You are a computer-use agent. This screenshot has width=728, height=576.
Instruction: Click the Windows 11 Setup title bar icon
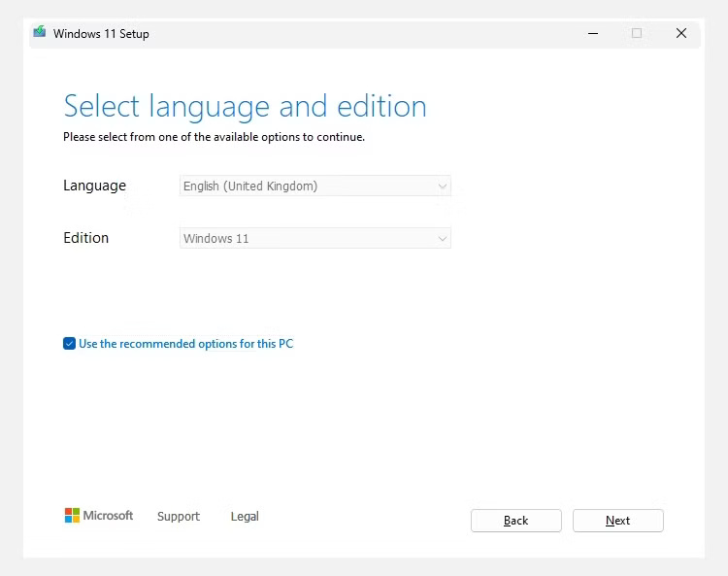click(40, 33)
